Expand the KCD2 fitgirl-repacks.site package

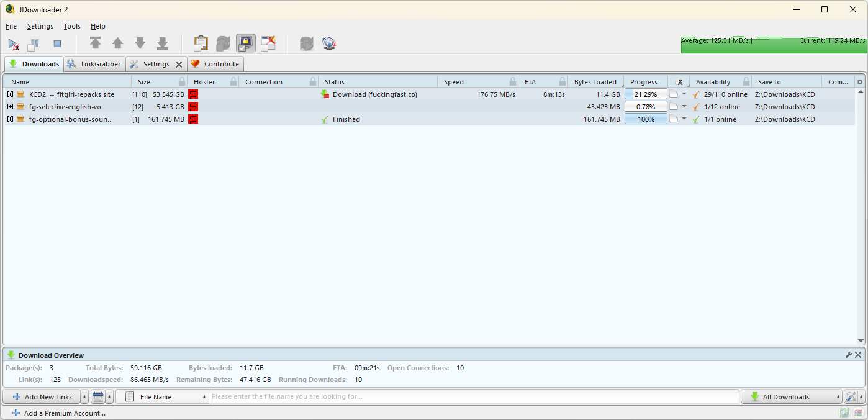click(10, 94)
